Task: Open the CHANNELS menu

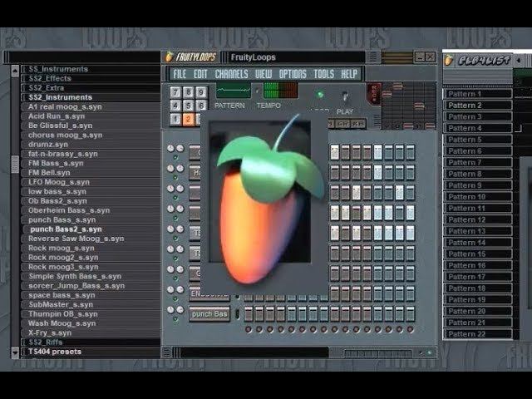Action: (231, 74)
